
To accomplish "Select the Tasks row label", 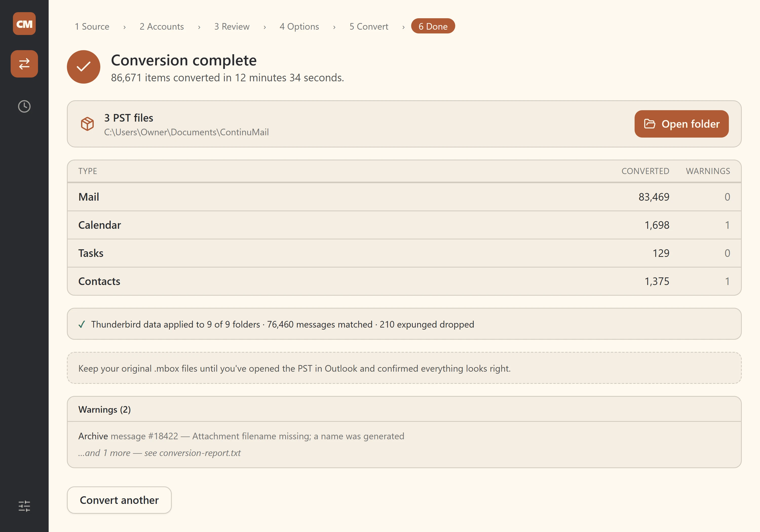I will pyautogui.click(x=91, y=253).
